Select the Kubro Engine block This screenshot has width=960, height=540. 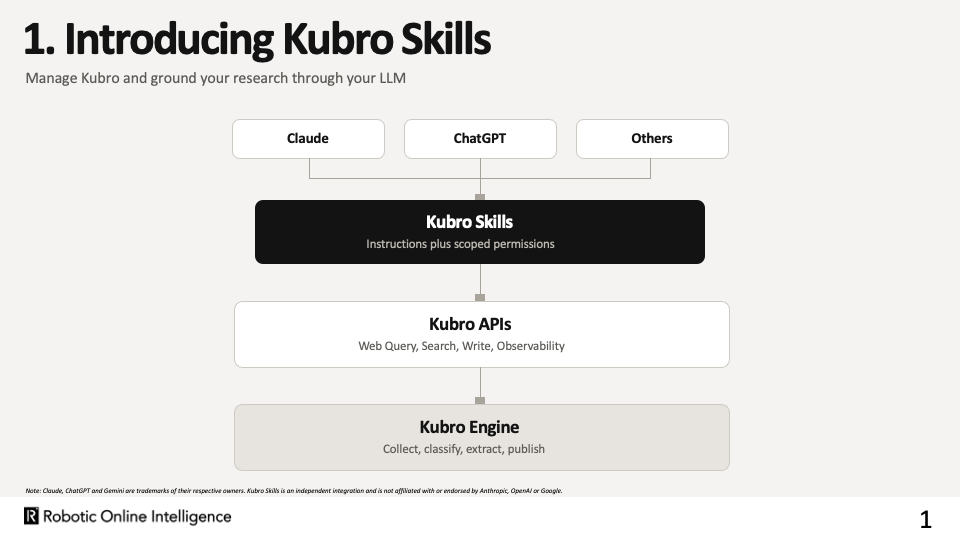[x=482, y=437]
